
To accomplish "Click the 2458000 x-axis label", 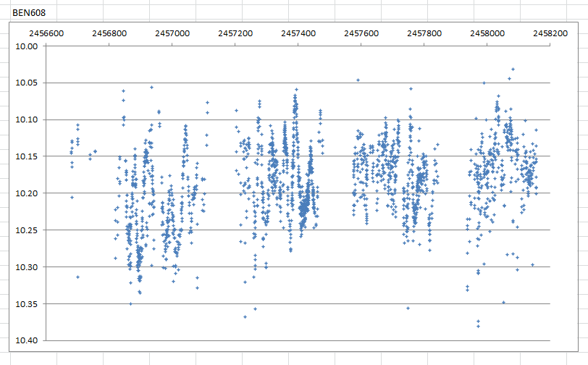I will [487, 33].
